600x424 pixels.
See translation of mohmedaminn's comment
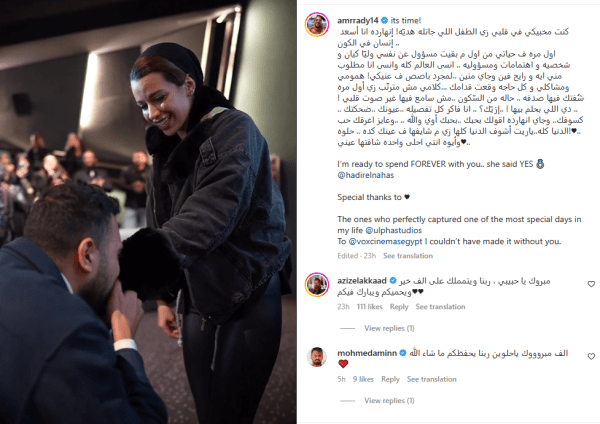click(432, 379)
